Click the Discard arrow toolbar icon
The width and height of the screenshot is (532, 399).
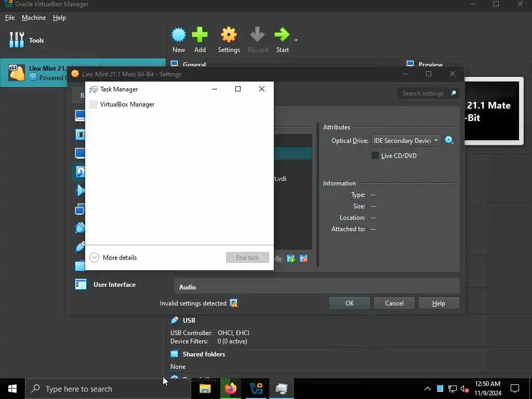[258, 35]
